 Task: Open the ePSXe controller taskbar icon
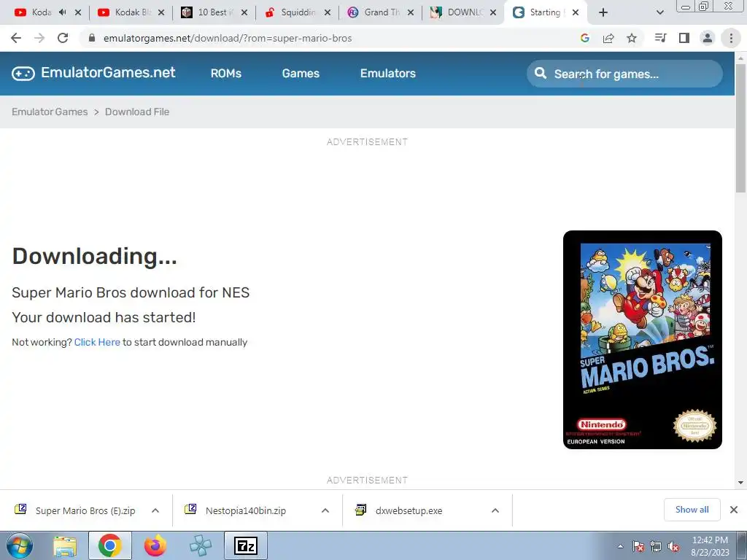(x=201, y=546)
